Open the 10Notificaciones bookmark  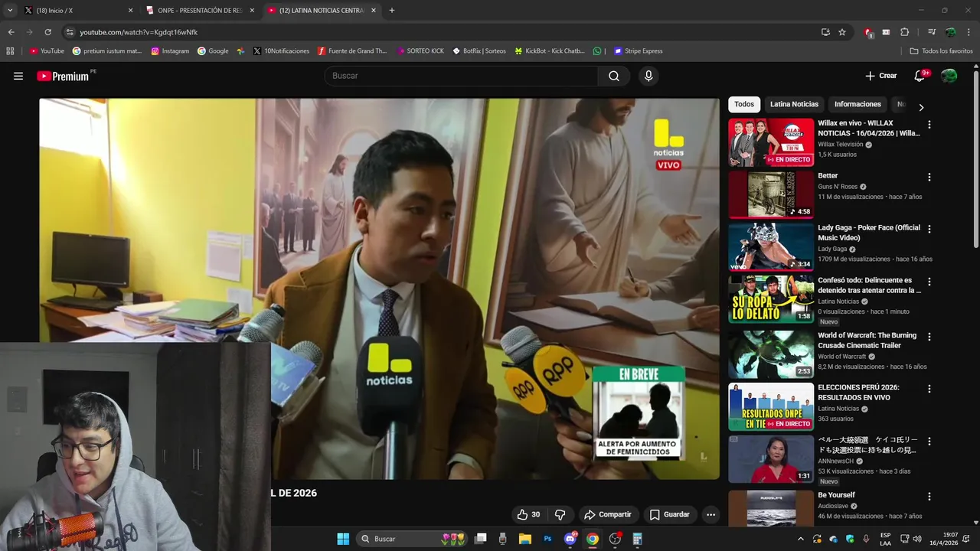point(281,51)
